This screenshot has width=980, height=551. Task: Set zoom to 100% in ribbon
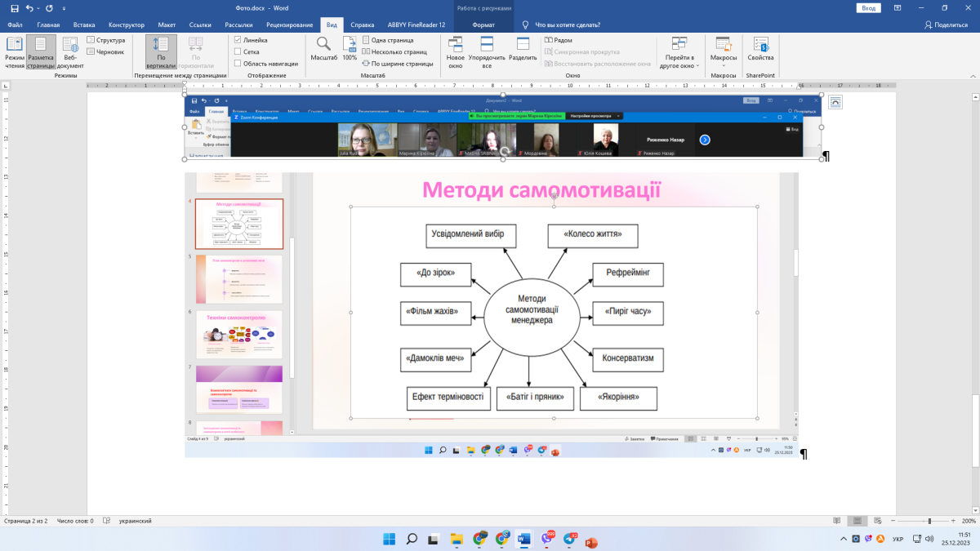coord(350,51)
